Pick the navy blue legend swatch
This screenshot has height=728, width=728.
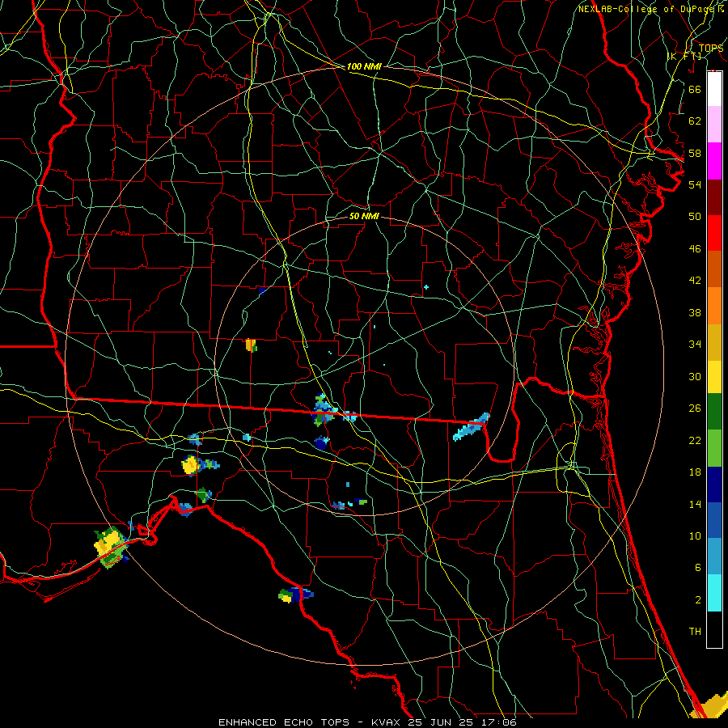click(x=714, y=485)
